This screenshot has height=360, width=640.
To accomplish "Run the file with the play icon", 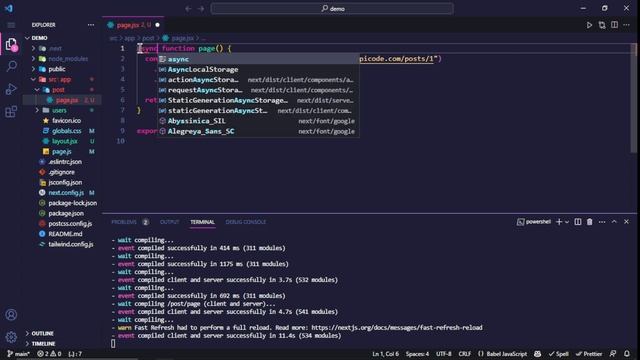I will pos(589,25).
